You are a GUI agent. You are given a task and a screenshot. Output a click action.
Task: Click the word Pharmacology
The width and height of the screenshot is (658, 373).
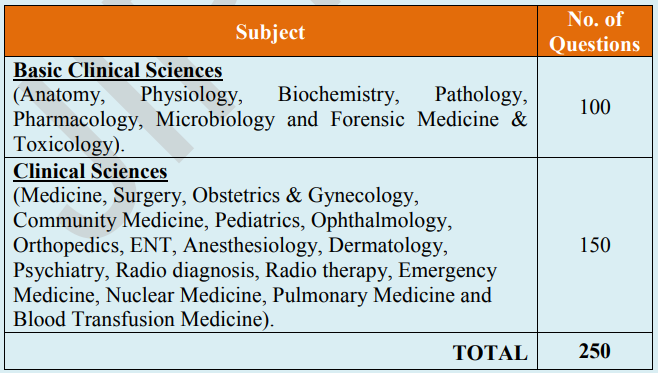pyautogui.click(x=76, y=120)
